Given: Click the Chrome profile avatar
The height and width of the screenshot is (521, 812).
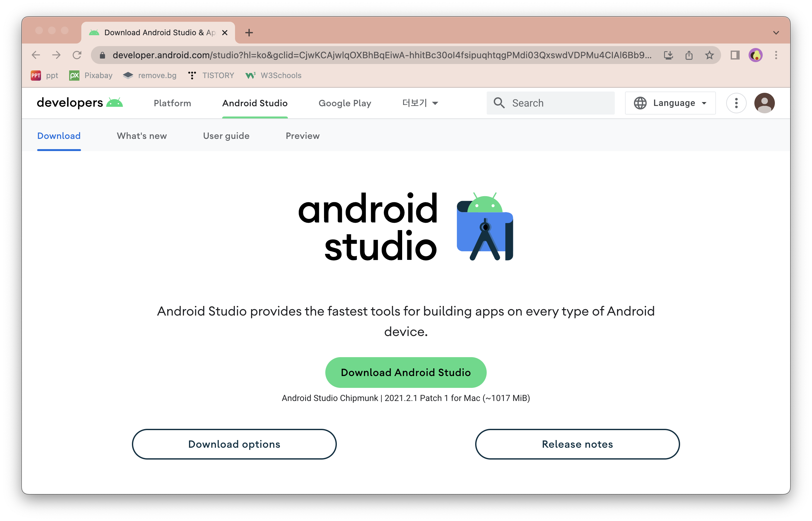Looking at the screenshot, I should coord(755,55).
